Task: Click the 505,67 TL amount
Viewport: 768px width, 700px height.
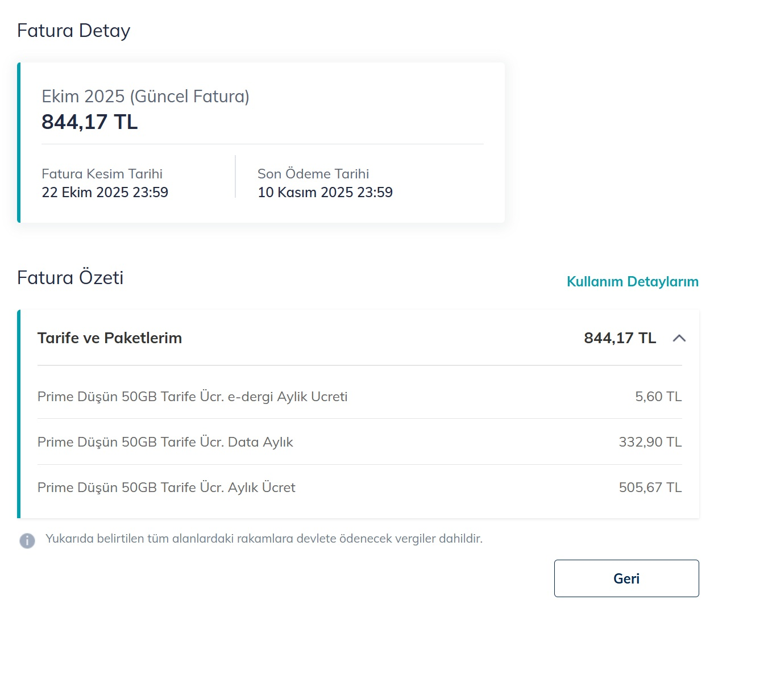Action: 650,488
